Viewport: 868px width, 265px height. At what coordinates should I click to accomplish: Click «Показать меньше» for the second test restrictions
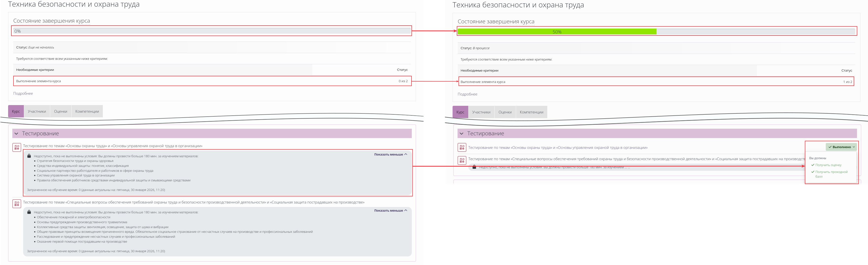pyautogui.click(x=390, y=210)
